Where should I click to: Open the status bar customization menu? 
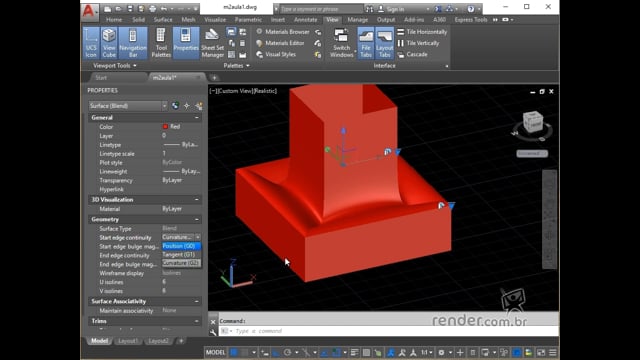[553, 352]
